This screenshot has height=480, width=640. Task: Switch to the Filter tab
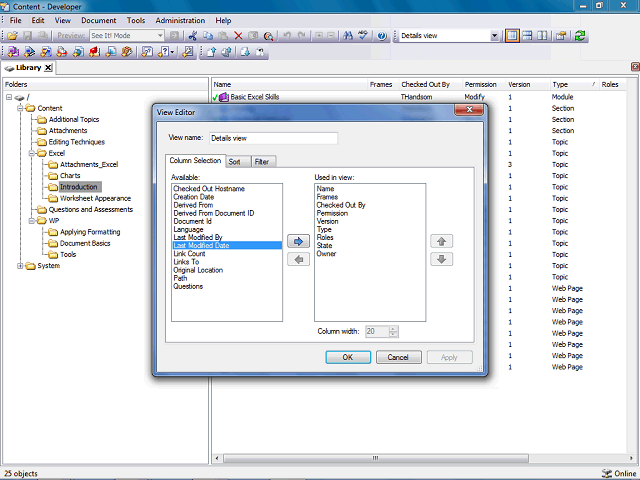(262, 162)
